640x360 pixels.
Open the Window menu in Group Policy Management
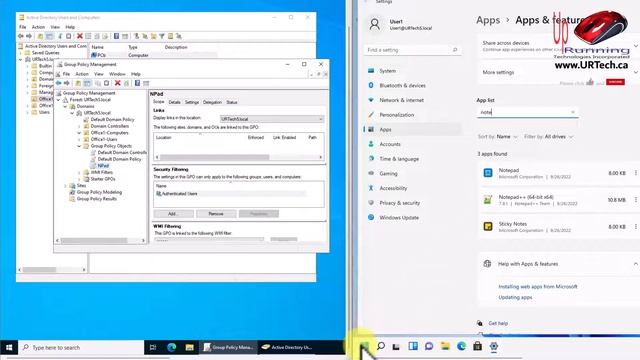tap(117, 74)
